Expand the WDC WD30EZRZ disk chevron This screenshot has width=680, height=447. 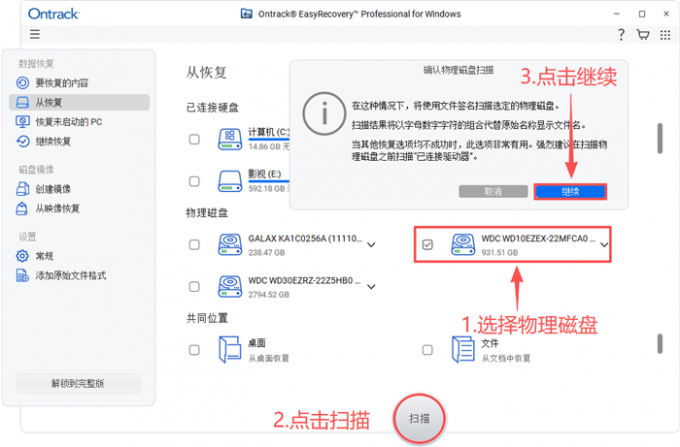[x=371, y=287]
